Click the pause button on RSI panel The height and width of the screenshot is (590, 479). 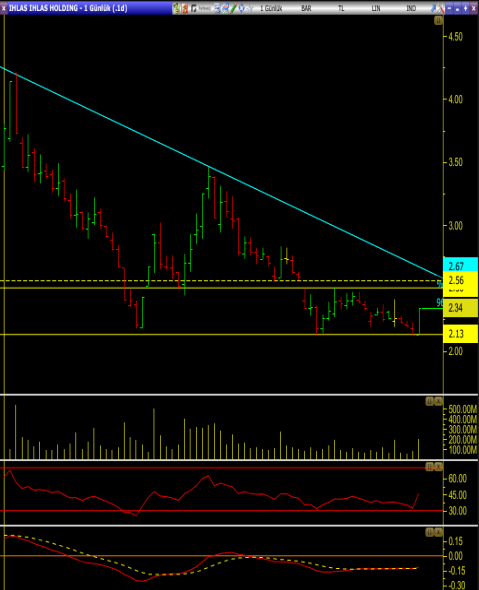pos(429,467)
